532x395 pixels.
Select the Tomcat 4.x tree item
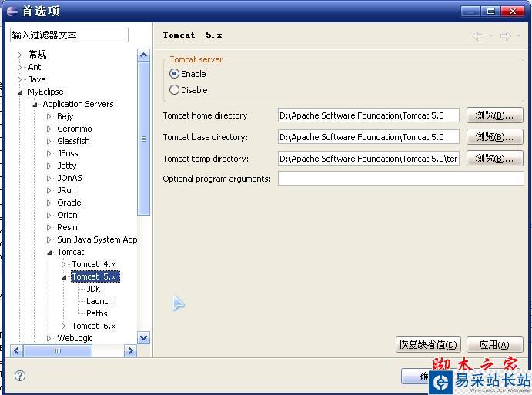point(94,264)
